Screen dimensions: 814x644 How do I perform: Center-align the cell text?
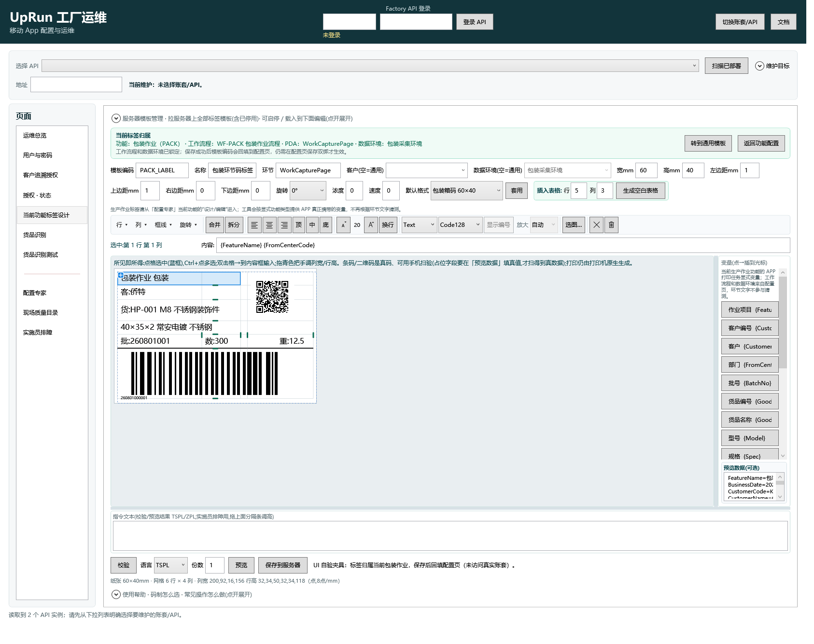tap(269, 225)
